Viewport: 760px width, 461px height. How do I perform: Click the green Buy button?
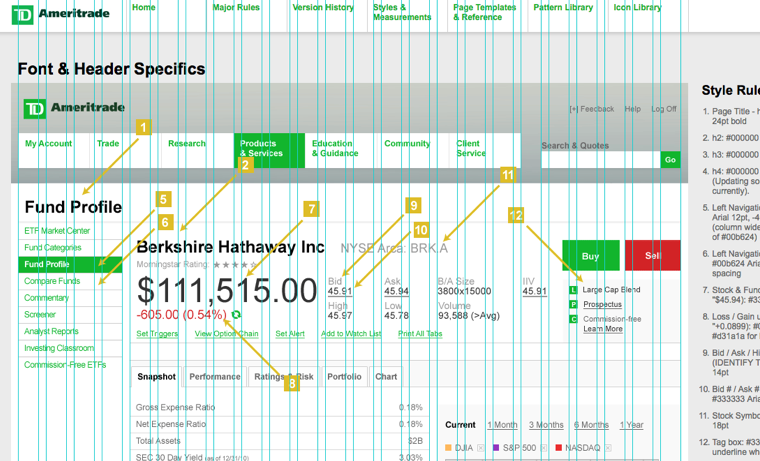pyautogui.click(x=591, y=255)
